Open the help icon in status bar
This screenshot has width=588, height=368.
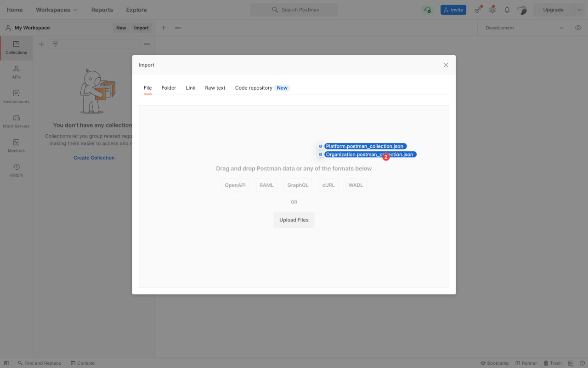582,363
